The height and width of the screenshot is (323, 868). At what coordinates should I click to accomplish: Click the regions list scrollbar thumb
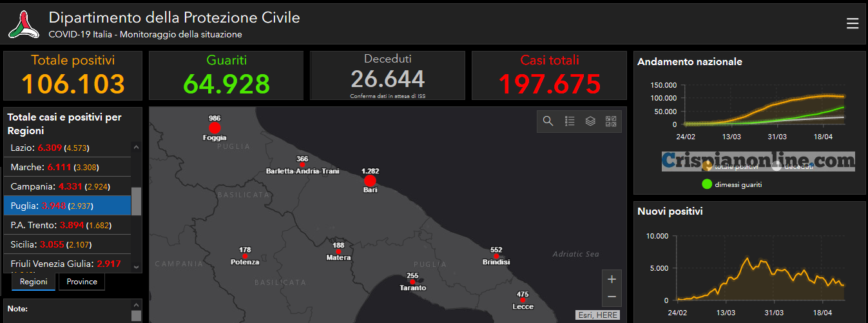(136, 201)
